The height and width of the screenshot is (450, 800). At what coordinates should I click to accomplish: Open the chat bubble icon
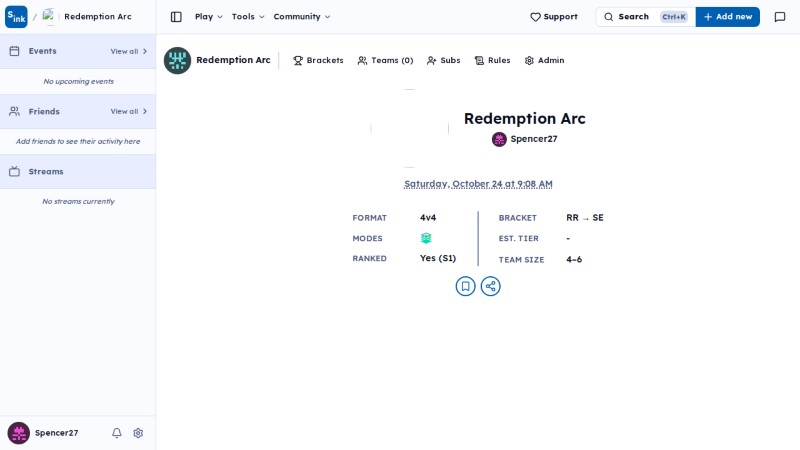[x=780, y=17]
